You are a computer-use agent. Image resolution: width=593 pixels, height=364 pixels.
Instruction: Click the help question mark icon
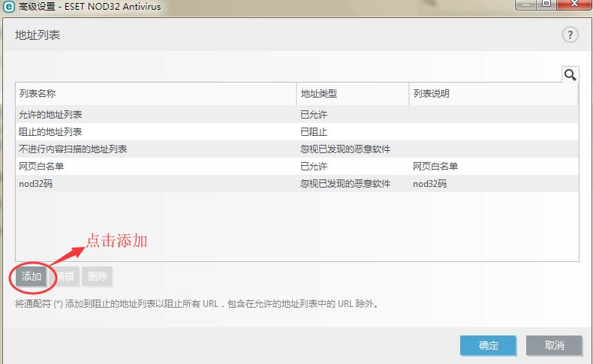tap(570, 35)
